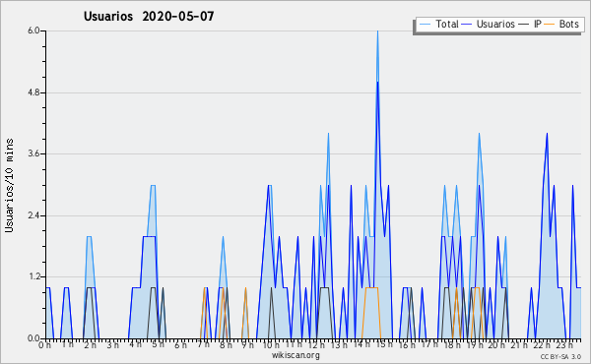Click the '12 h' x-axis label
This screenshot has width=591, height=364.
coord(316,345)
